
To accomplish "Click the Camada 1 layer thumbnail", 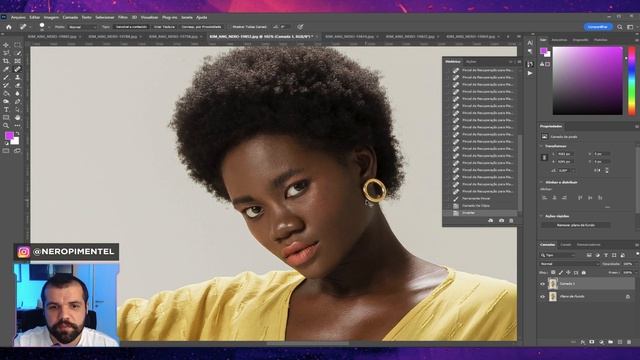I will click(553, 284).
